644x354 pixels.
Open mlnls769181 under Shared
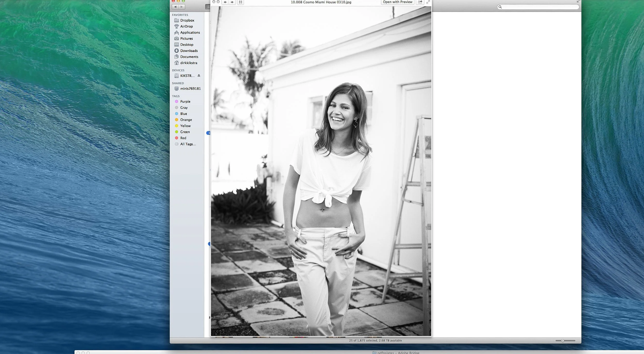[x=191, y=88]
